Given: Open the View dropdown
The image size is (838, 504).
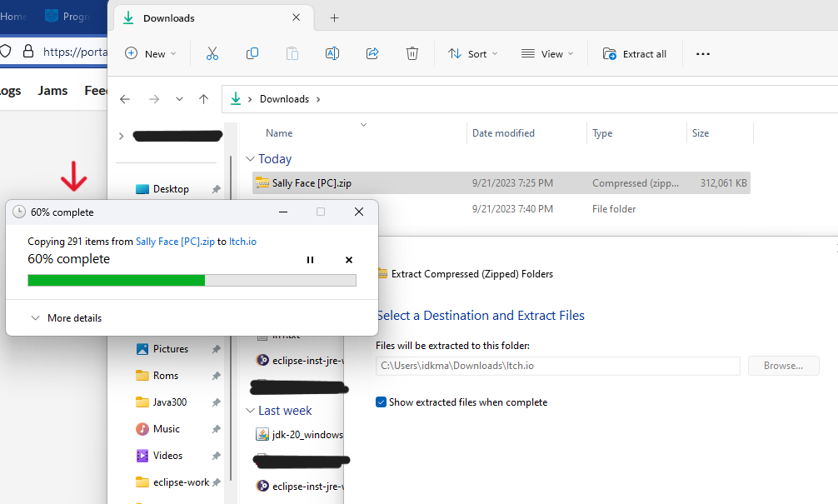Looking at the screenshot, I should click(x=547, y=53).
